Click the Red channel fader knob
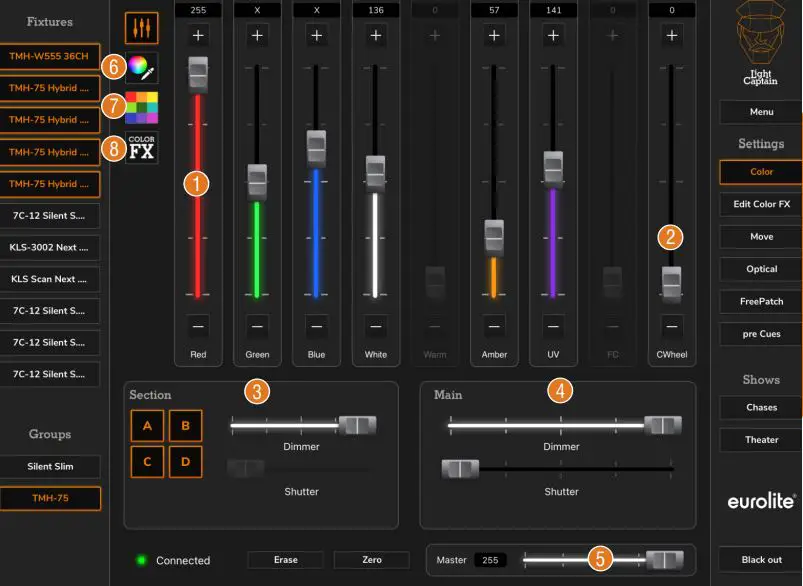 [x=198, y=74]
